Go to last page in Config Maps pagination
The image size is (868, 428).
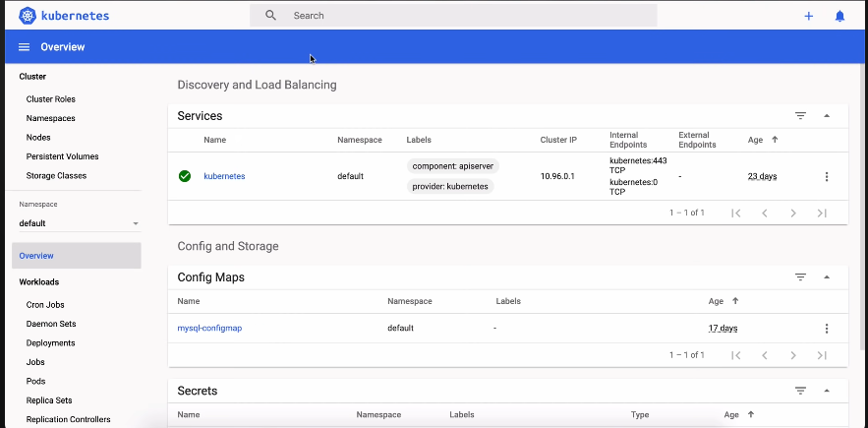(822, 355)
